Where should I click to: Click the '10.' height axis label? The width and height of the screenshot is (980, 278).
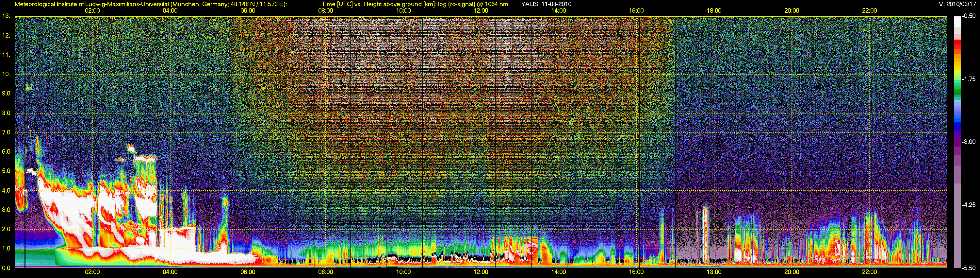[6, 74]
